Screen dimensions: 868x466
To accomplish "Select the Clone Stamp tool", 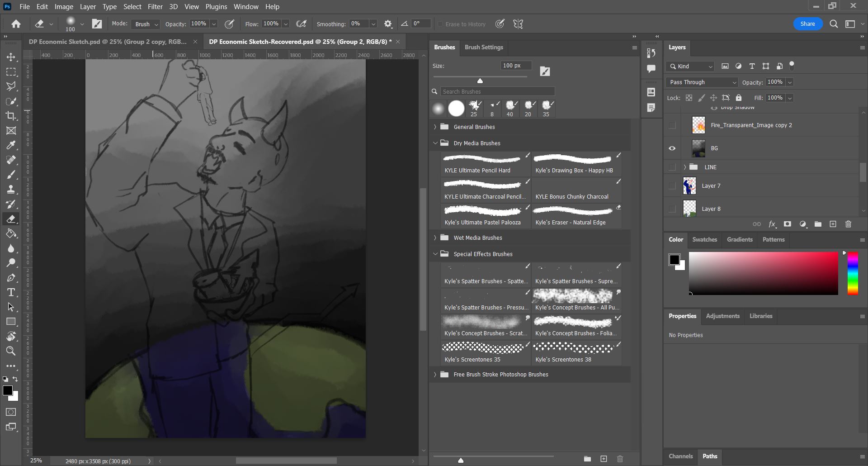I will coord(11,190).
